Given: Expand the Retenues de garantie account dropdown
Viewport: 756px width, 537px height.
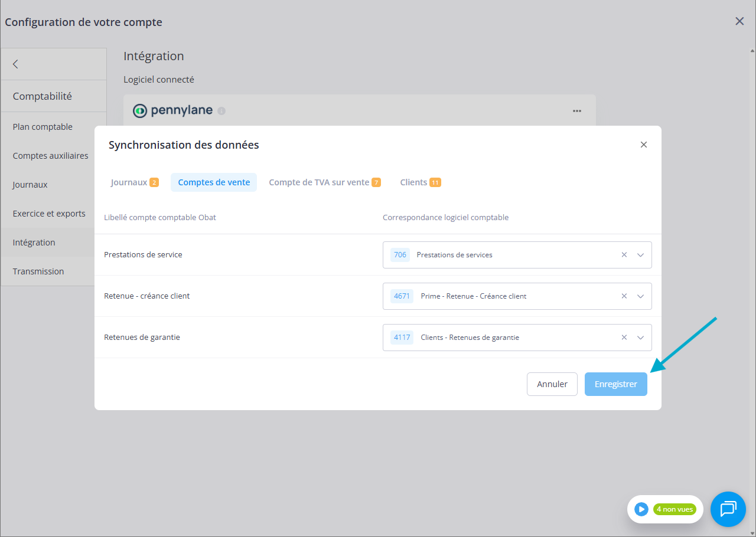Looking at the screenshot, I should (640, 338).
